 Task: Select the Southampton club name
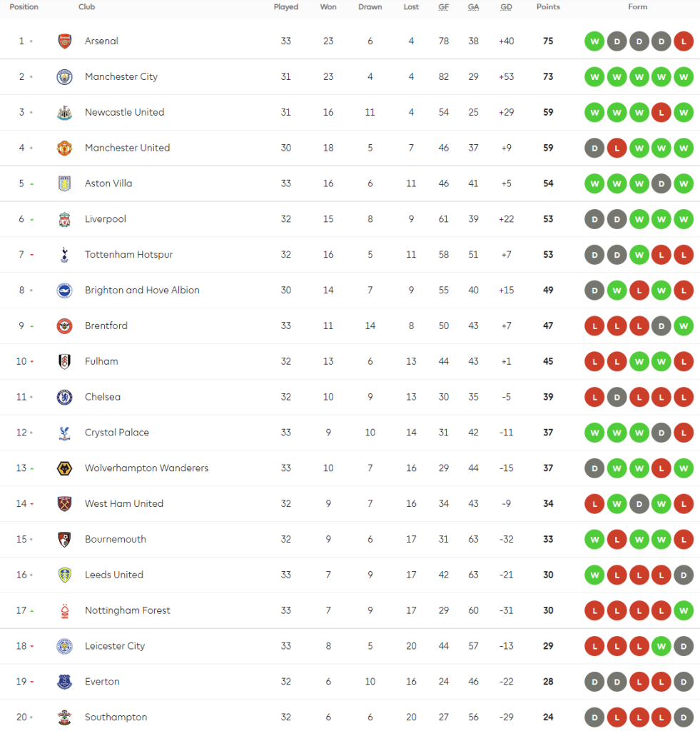tap(116, 717)
